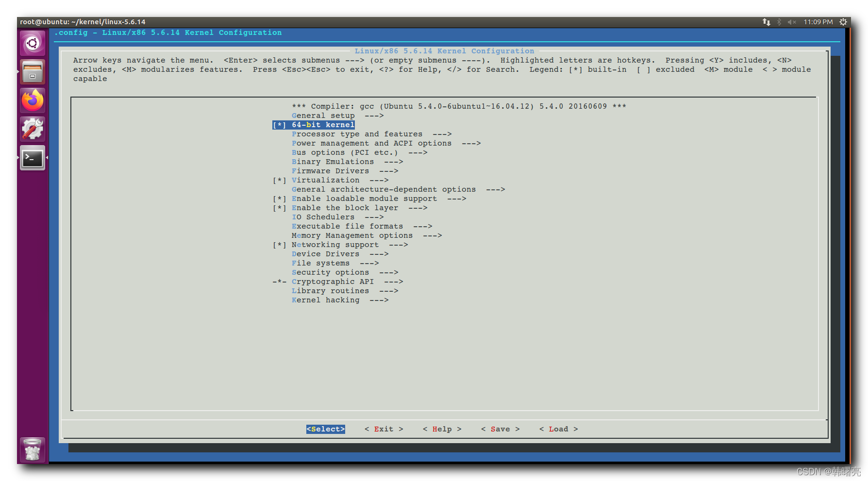
Task: Click the 11:09 PM clock
Action: (x=818, y=22)
